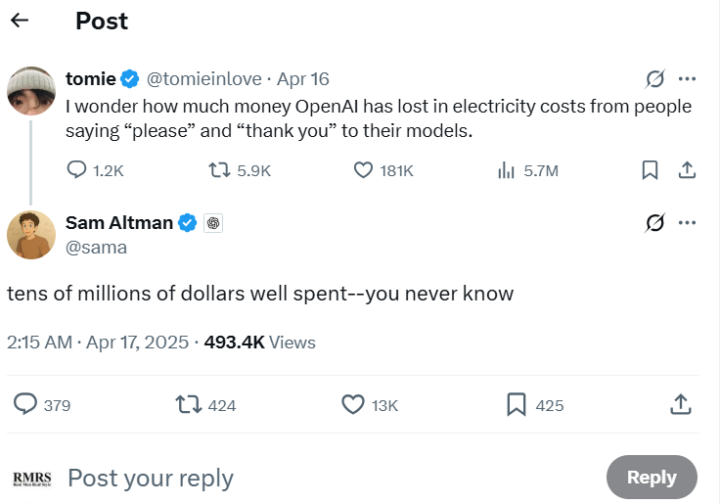Open Sam Altman's profile picture
This screenshot has height=504, width=720.
point(31,235)
